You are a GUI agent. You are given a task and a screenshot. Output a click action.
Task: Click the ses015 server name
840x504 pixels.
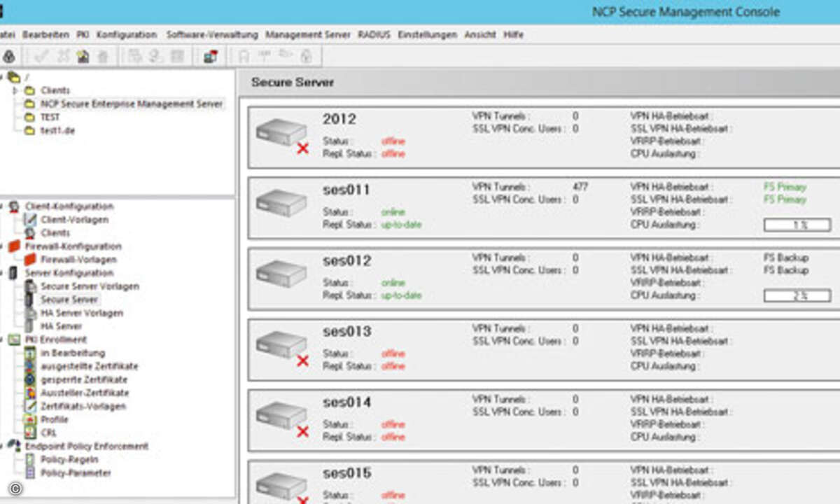(346, 473)
